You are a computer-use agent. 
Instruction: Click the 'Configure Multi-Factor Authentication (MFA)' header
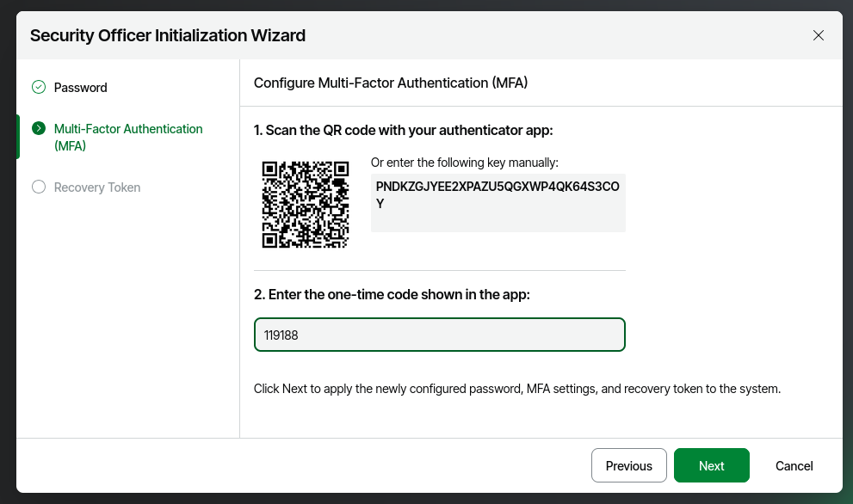pos(391,83)
